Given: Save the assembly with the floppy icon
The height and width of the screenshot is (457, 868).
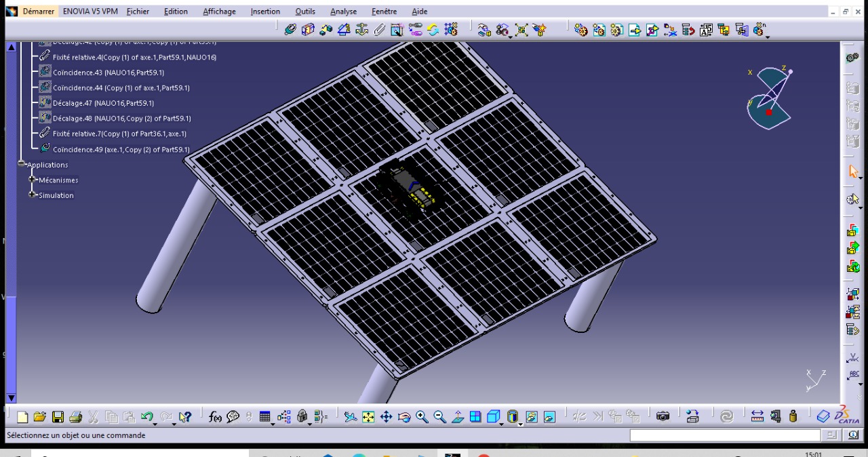Looking at the screenshot, I should (x=58, y=417).
